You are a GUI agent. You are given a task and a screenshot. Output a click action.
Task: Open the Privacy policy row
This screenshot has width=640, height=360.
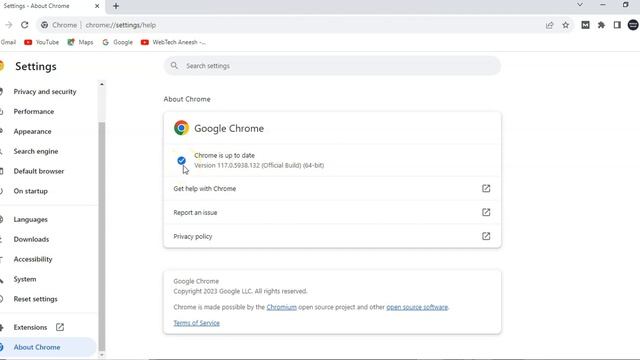coord(332,236)
